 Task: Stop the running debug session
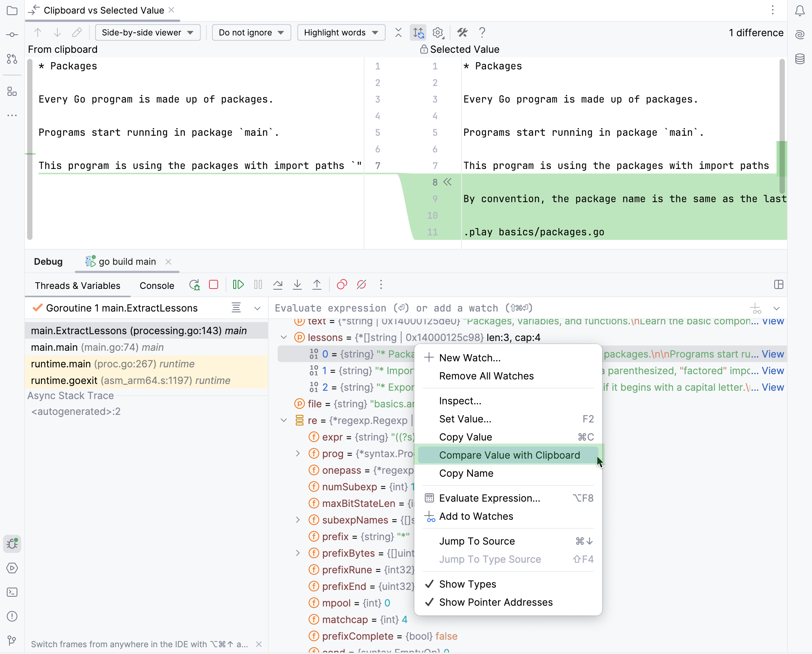214,285
